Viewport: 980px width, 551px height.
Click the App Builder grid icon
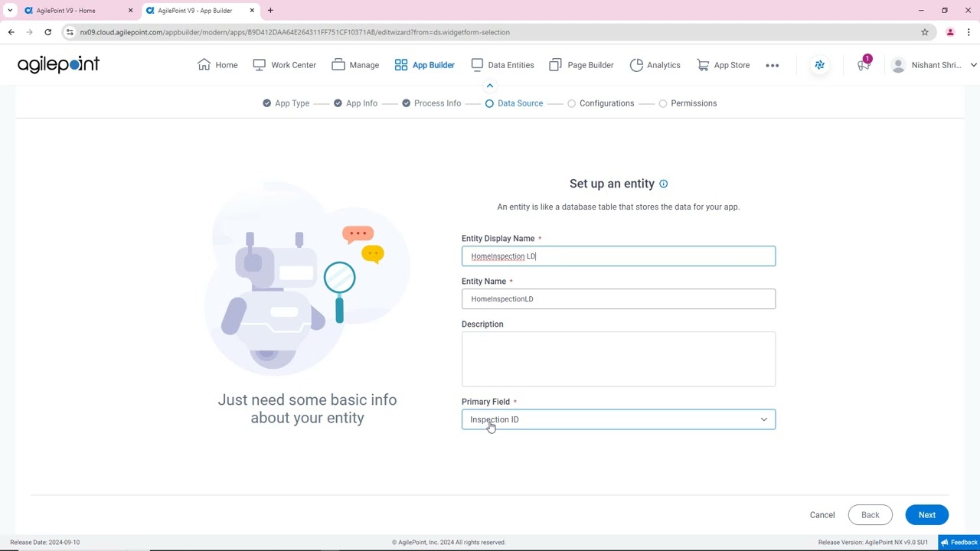pos(401,65)
